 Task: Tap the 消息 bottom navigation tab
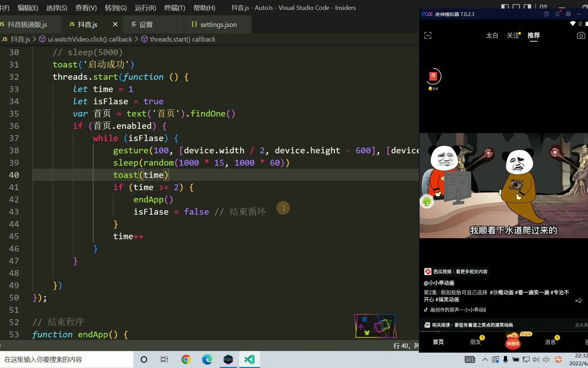tap(550, 342)
